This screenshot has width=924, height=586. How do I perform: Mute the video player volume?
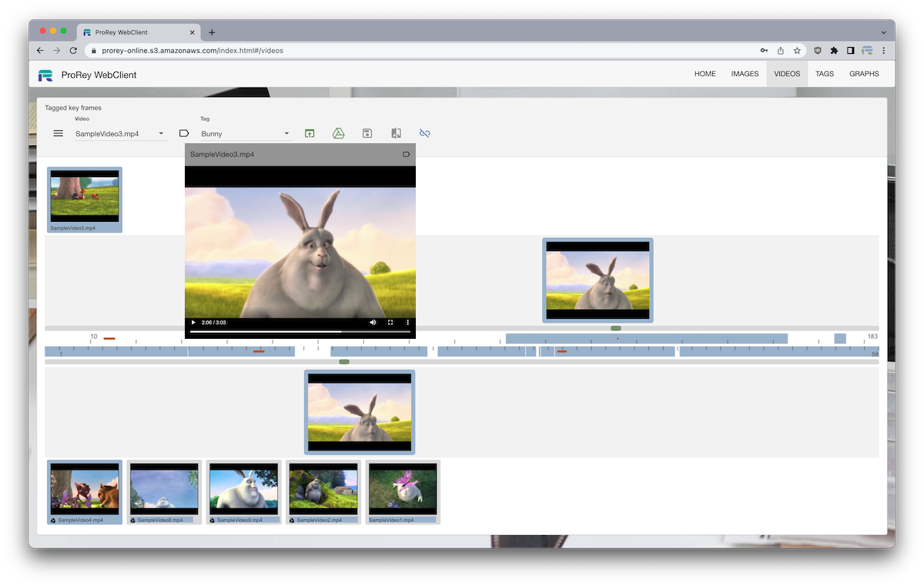click(373, 323)
